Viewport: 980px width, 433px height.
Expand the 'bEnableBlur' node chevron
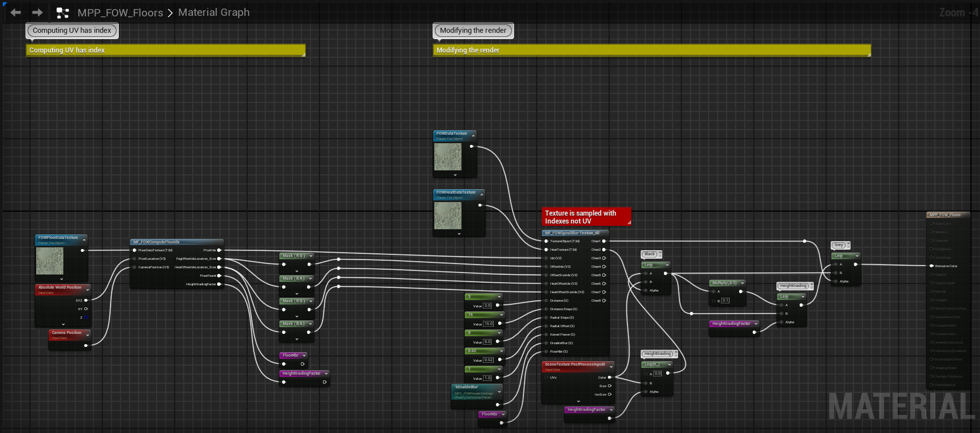tap(499, 392)
